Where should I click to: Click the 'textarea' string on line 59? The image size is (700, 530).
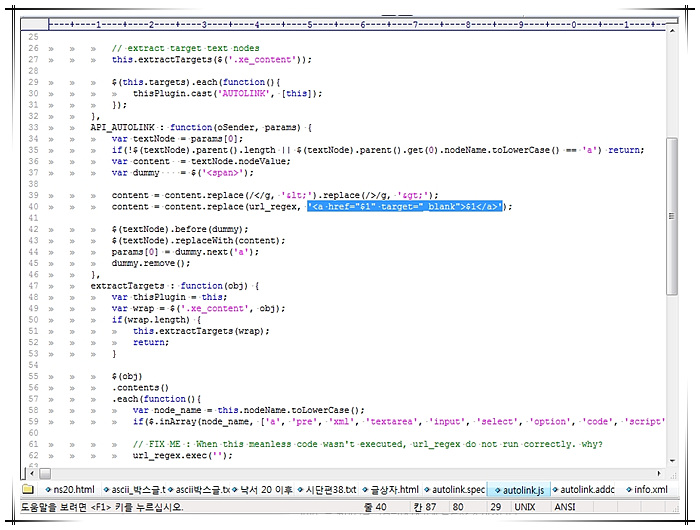click(x=391, y=421)
